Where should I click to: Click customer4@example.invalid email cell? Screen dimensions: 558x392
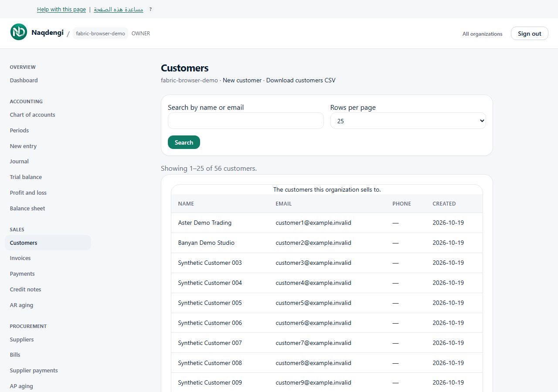313,283
